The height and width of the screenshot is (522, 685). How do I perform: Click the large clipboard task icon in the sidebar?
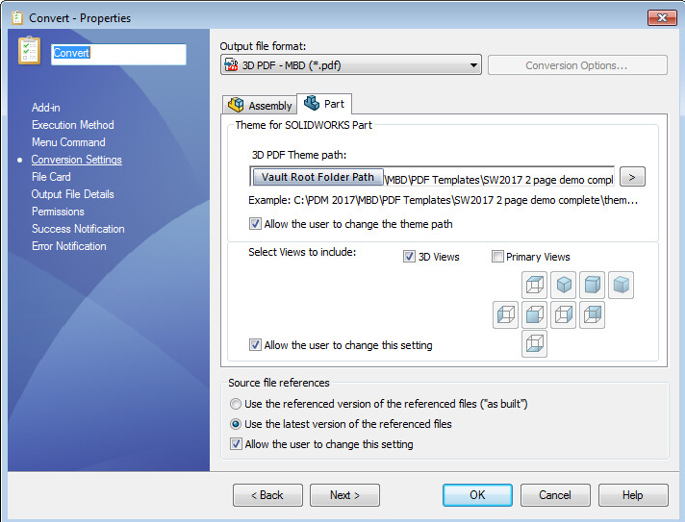click(29, 51)
